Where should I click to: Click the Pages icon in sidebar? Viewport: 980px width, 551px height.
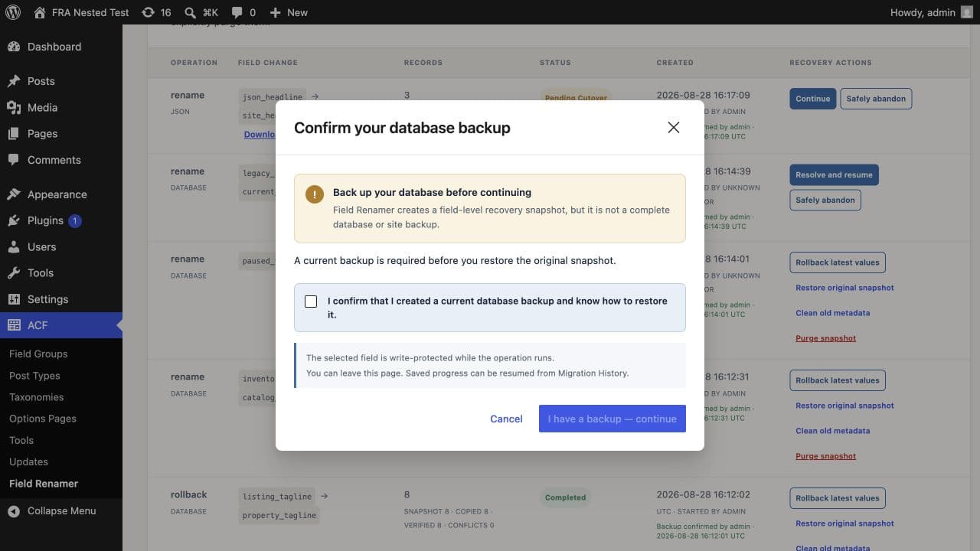[14, 133]
